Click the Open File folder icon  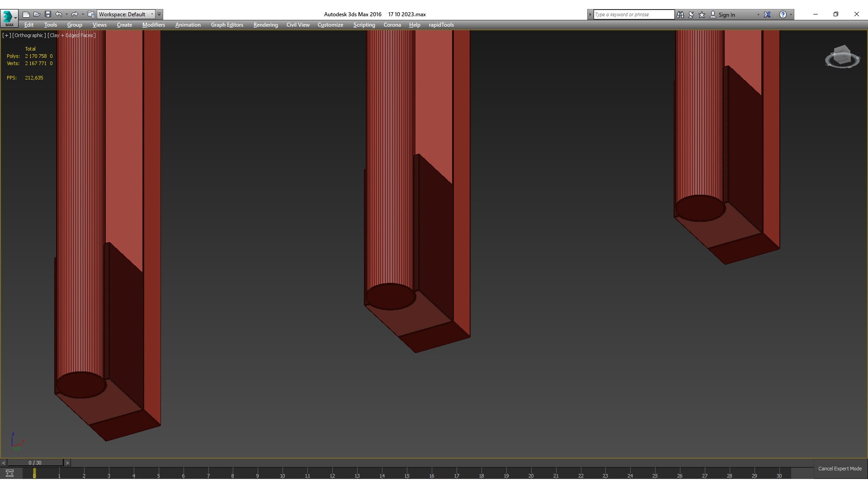coord(37,14)
